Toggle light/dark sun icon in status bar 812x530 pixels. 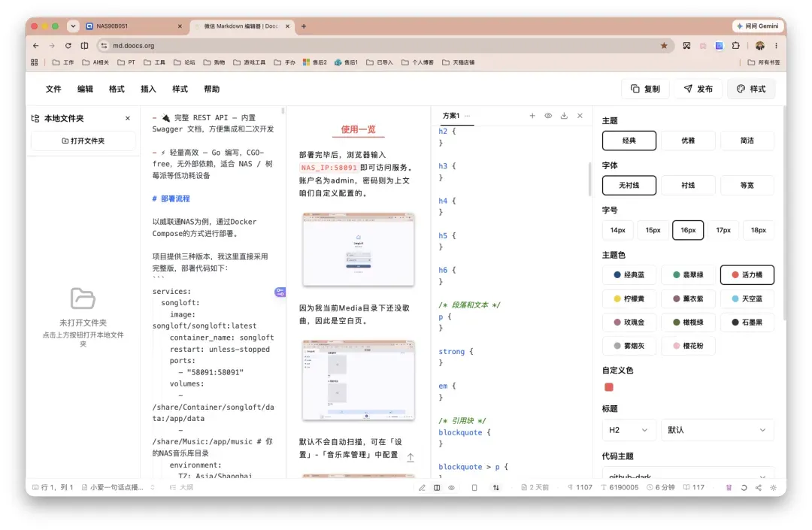(773, 488)
